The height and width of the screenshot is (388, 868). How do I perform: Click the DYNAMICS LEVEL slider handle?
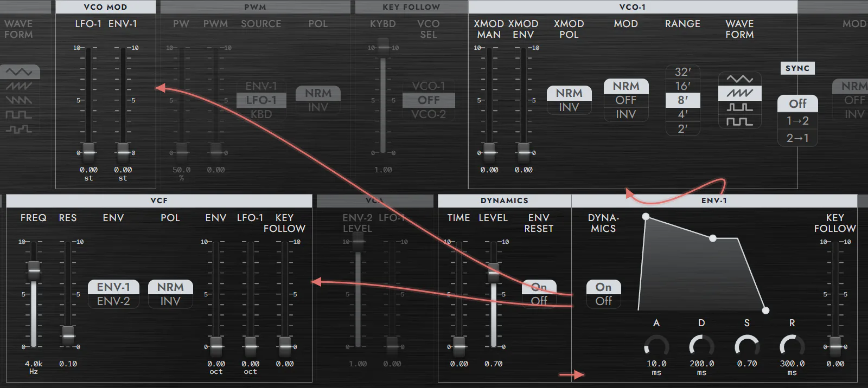(494, 273)
